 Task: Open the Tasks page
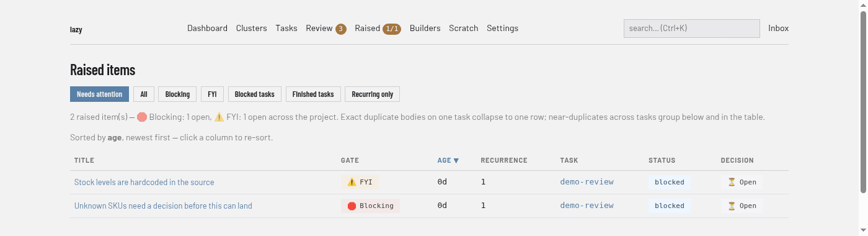tap(286, 29)
